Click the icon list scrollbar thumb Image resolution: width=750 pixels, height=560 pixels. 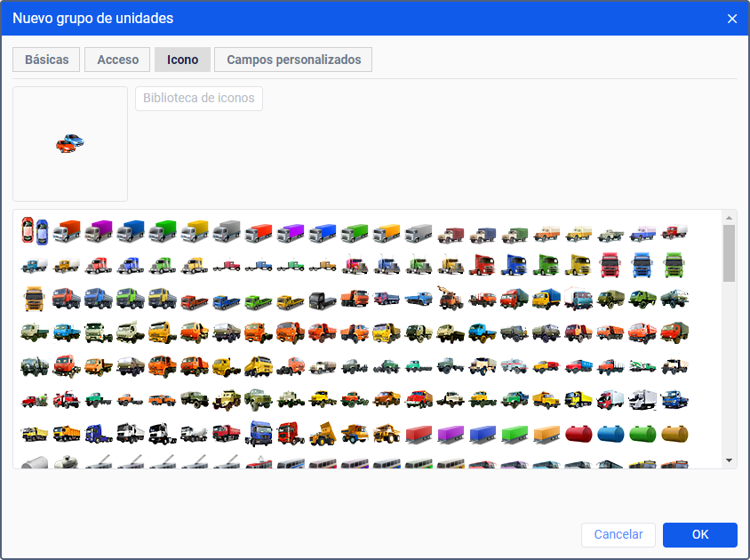click(729, 253)
